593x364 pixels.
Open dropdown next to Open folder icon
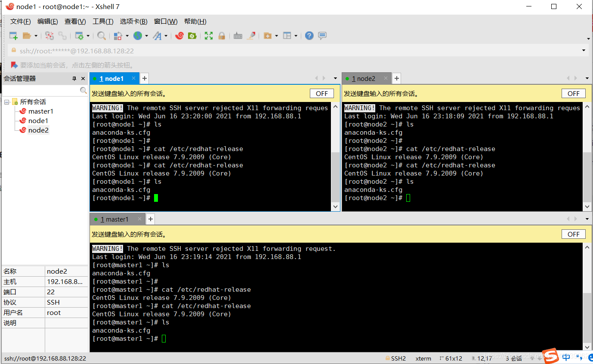point(36,36)
